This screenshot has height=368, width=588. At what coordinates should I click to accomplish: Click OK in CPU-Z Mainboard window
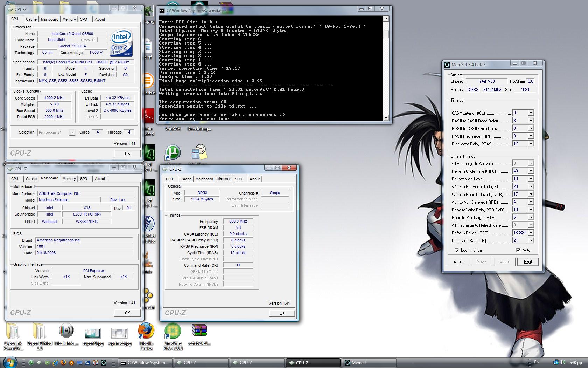click(127, 313)
